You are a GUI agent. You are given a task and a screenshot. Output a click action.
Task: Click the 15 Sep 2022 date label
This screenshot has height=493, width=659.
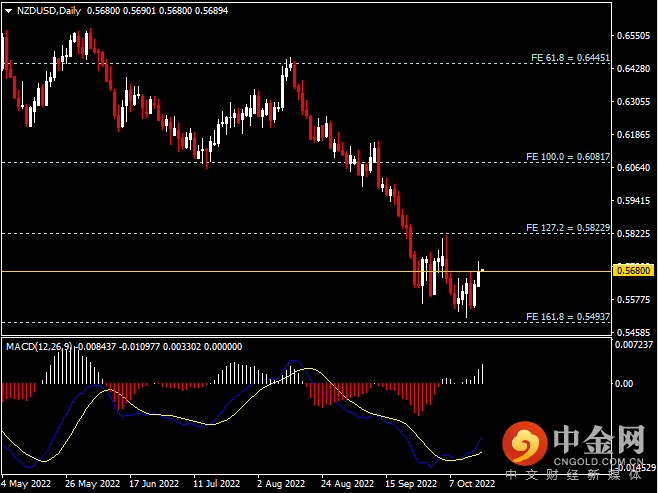tap(411, 484)
